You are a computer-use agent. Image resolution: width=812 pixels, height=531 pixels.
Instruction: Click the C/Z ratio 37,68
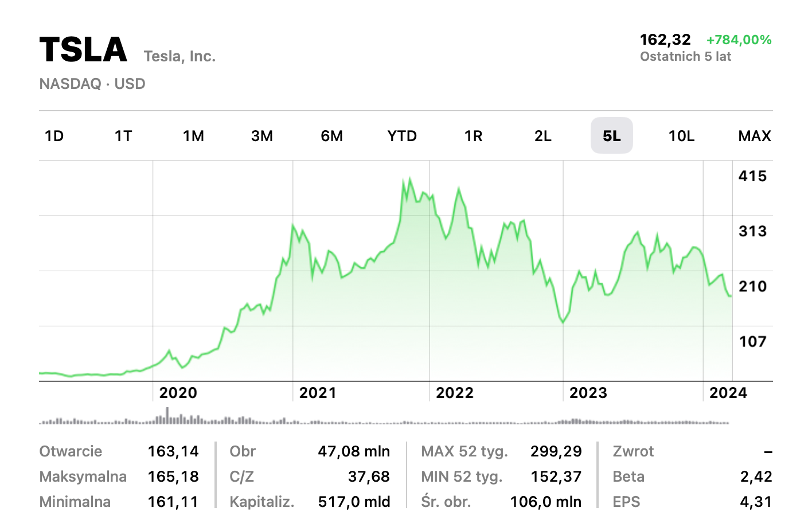click(x=369, y=477)
